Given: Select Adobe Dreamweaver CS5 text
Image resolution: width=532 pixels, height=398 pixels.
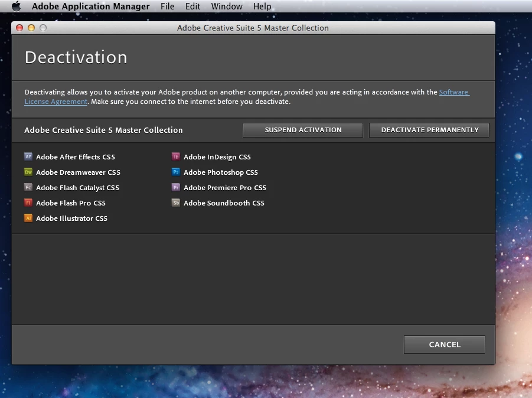Looking at the screenshot, I should (78, 172).
